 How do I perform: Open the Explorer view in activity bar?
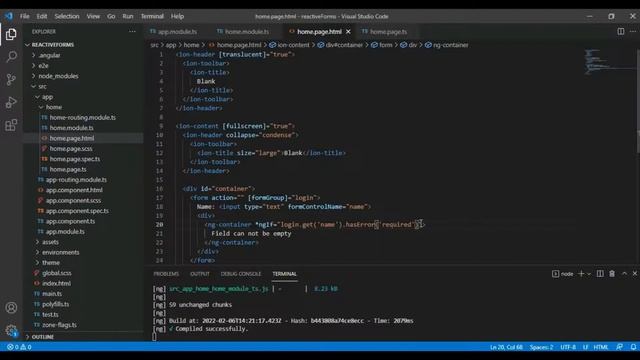[11, 34]
